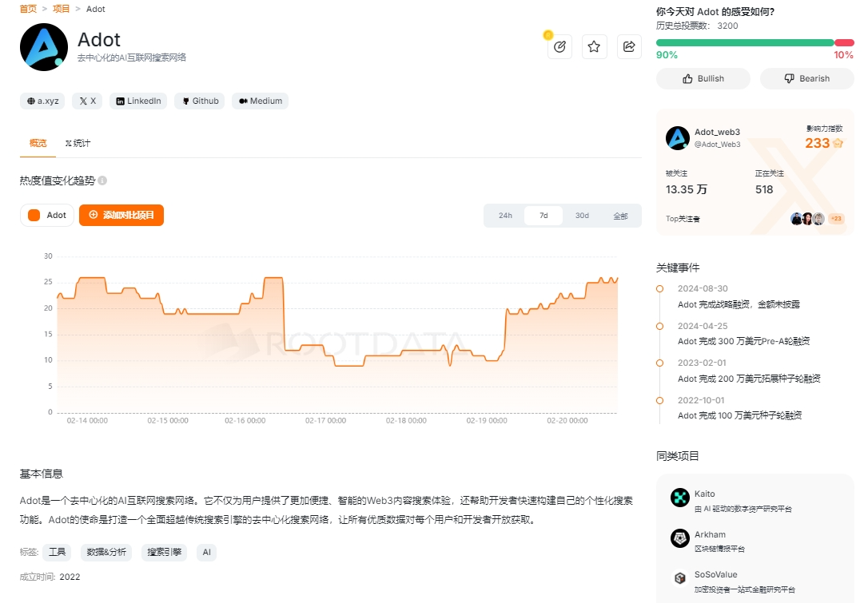
Task: Click the AI tag
Action: (206, 552)
